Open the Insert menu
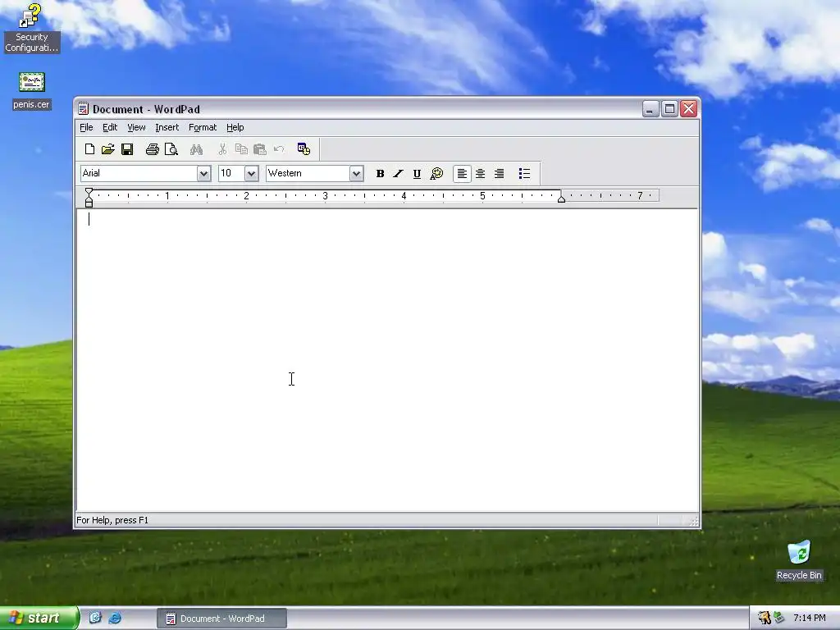 coord(167,127)
